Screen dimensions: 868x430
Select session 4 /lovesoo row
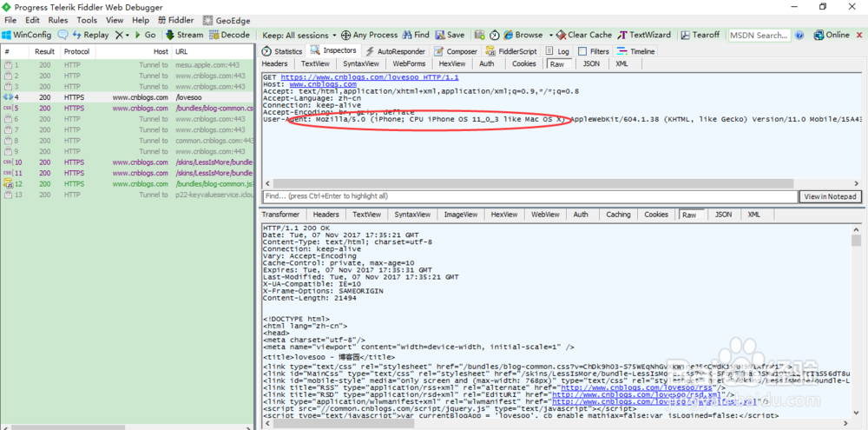coord(128,97)
